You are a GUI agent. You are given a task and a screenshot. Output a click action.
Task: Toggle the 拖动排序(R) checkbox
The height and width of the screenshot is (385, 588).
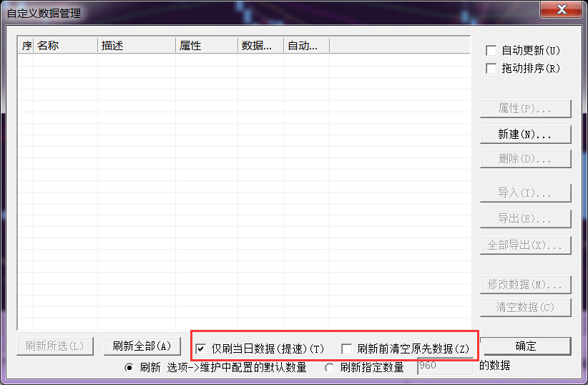(491, 69)
